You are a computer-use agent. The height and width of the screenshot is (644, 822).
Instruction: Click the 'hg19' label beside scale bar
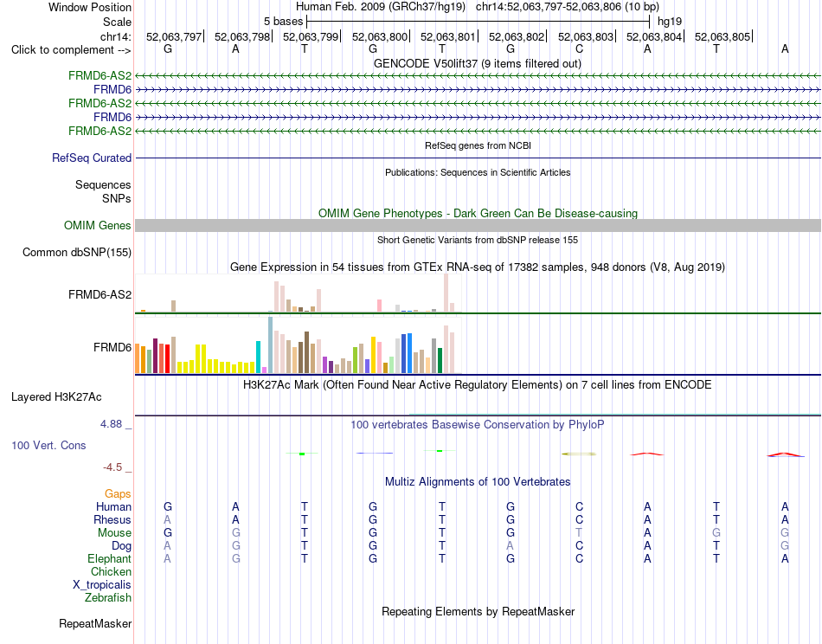point(670,22)
